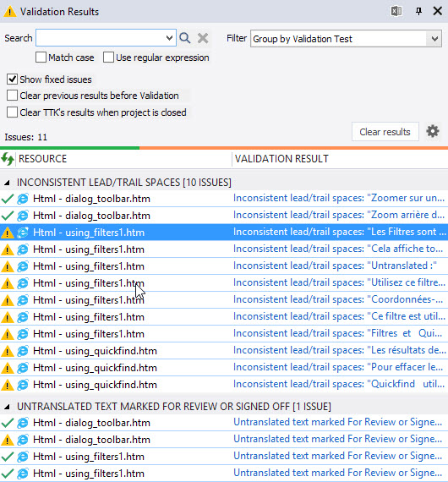Open the Search history dropdown arrow
The height and width of the screenshot is (482, 448).
169,38
